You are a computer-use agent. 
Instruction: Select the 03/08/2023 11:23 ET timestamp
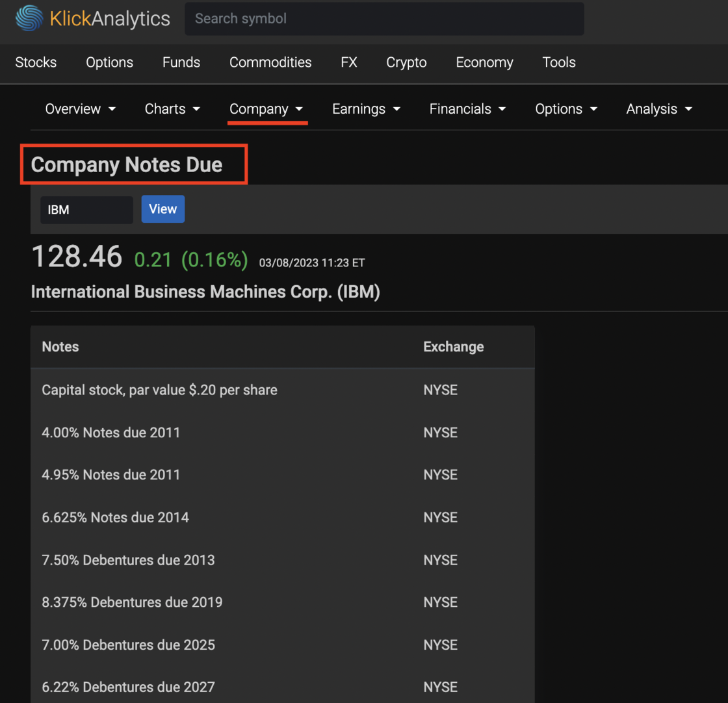[x=312, y=262]
